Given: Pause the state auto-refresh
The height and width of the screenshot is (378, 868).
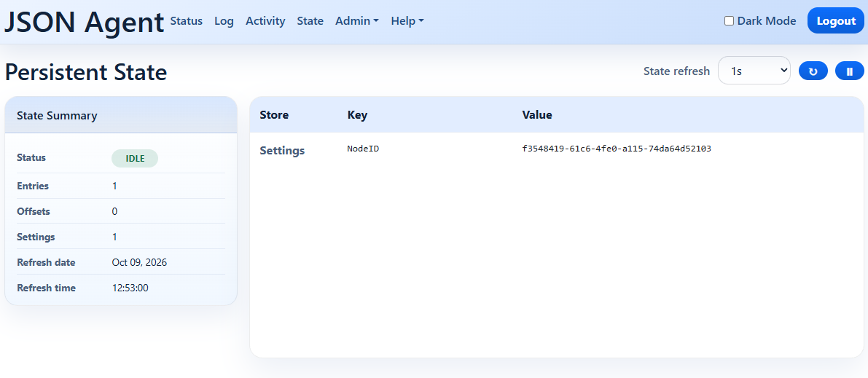Looking at the screenshot, I should [x=850, y=71].
